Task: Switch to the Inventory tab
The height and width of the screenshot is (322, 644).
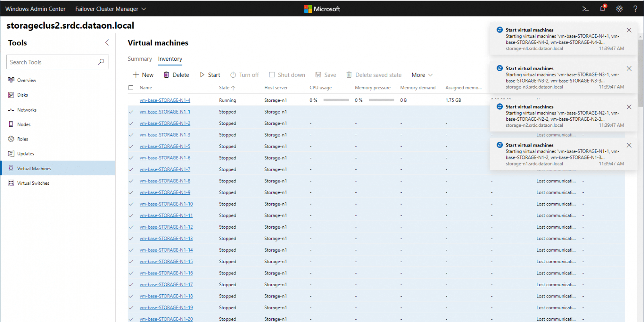Action: tap(170, 59)
